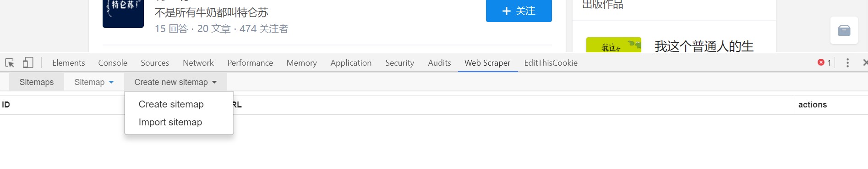Click the gray floating box icon on page
This screenshot has height=169, width=868.
click(x=844, y=30)
